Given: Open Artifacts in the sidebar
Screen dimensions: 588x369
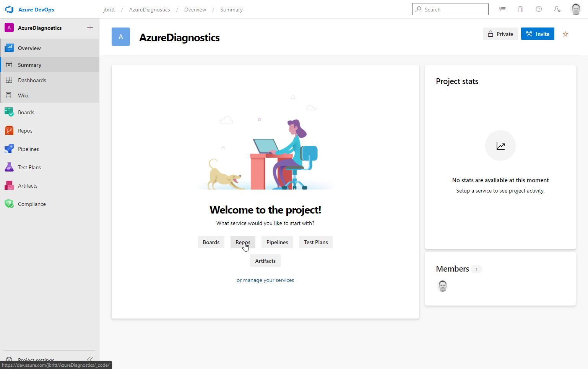Looking at the screenshot, I should (50, 186).
